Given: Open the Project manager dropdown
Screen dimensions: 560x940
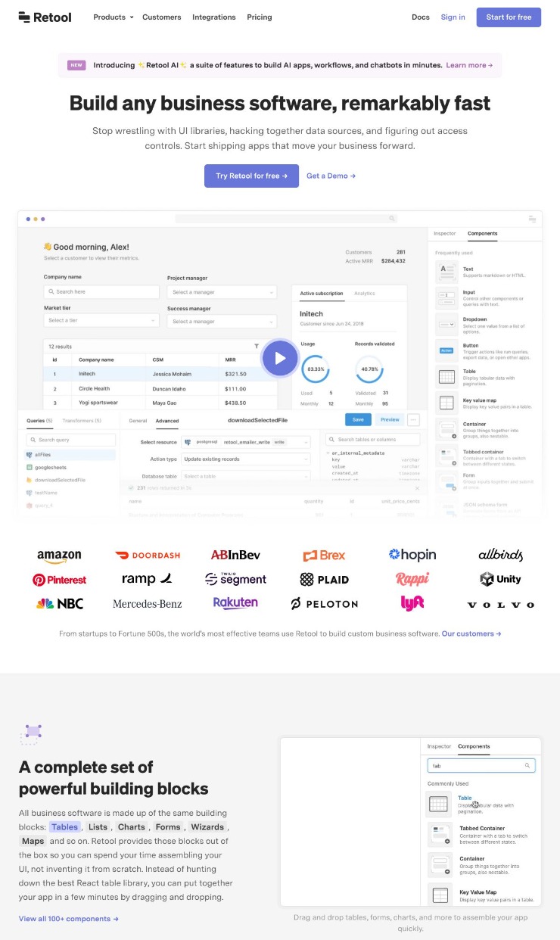Looking at the screenshot, I should (x=222, y=292).
